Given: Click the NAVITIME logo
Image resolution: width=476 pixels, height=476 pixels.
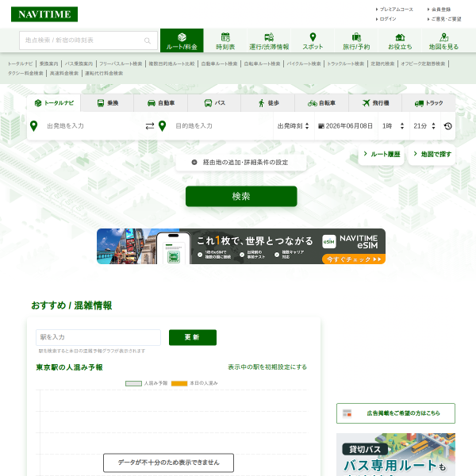Looking at the screenshot, I should click(44, 14).
